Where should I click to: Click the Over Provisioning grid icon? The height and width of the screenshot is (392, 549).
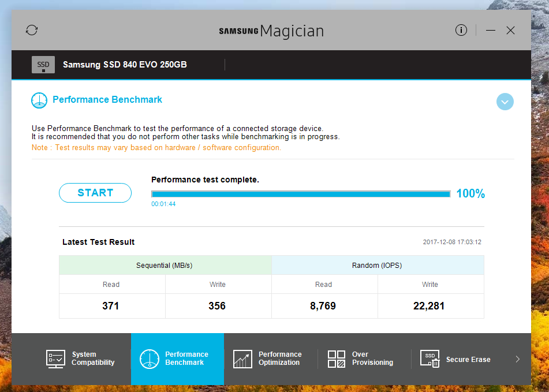(x=337, y=359)
